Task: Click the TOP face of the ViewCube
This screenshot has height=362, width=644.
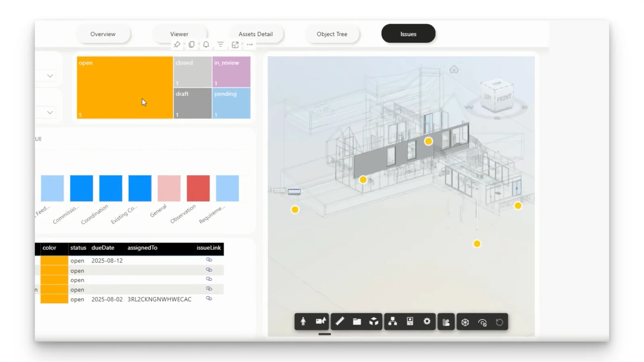Action: coord(497,84)
